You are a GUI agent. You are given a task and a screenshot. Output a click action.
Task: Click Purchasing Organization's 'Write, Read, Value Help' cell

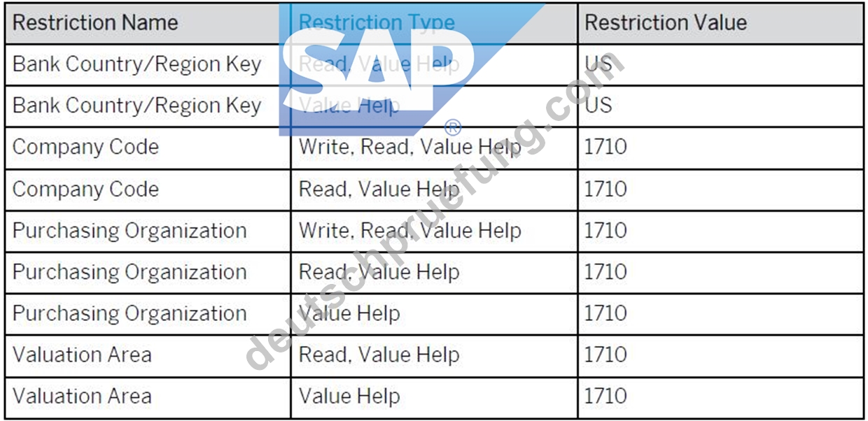click(x=434, y=231)
